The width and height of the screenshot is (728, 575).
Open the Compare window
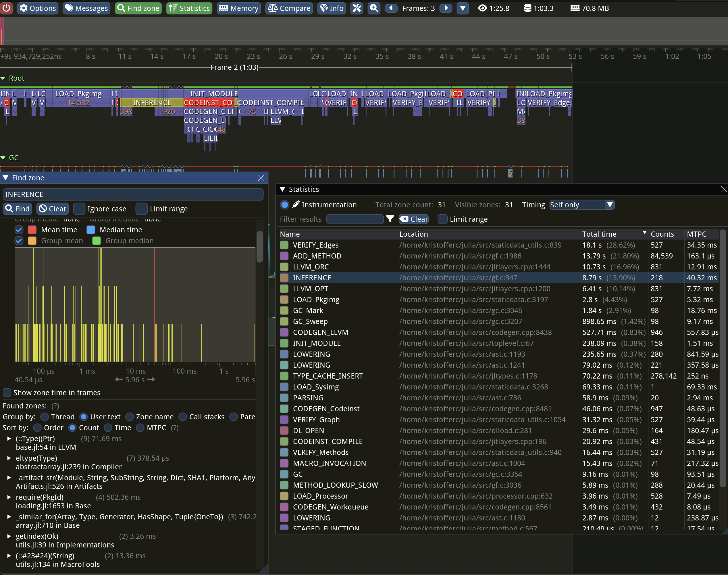289,8
